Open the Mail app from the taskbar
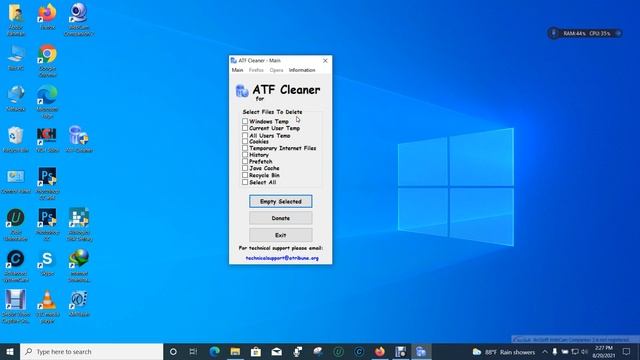The image size is (640, 360). click(277, 351)
